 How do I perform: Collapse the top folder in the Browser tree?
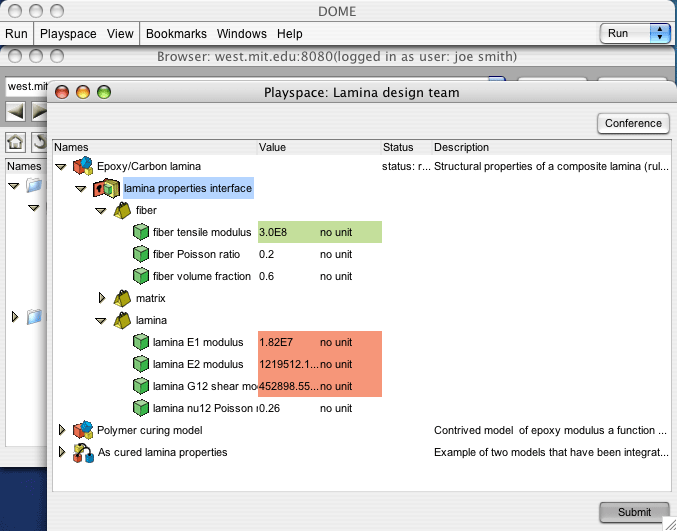pos(14,186)
